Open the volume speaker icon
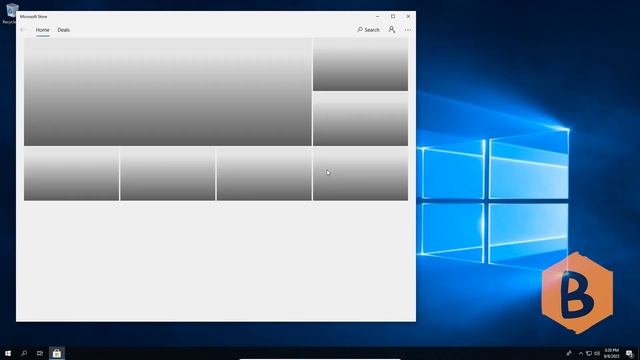The image size is (640, 360). pyautogui.click(x=597, y=353)
